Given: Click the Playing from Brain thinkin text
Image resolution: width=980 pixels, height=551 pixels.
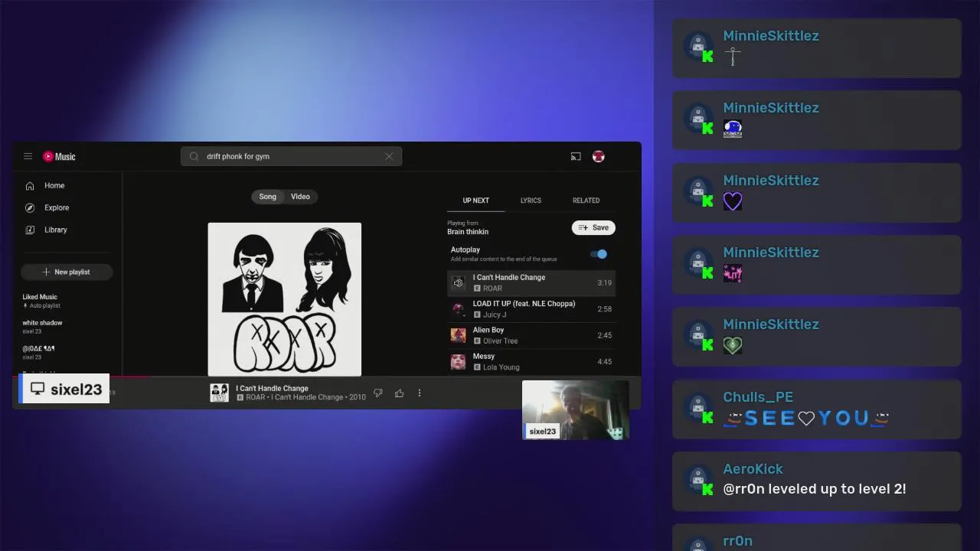Looking at the screenshot, I should pyautogui.click(x=468, y=227).
